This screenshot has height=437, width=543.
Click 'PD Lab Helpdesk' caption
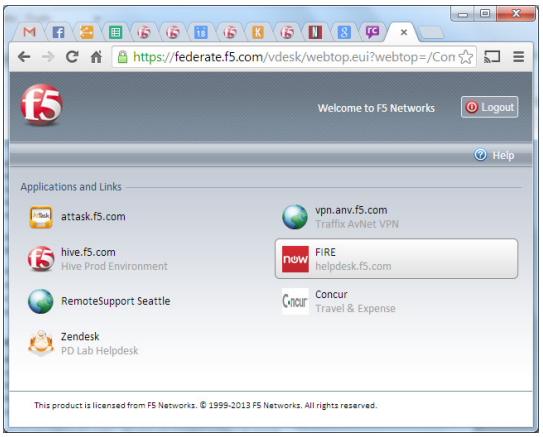100,351
